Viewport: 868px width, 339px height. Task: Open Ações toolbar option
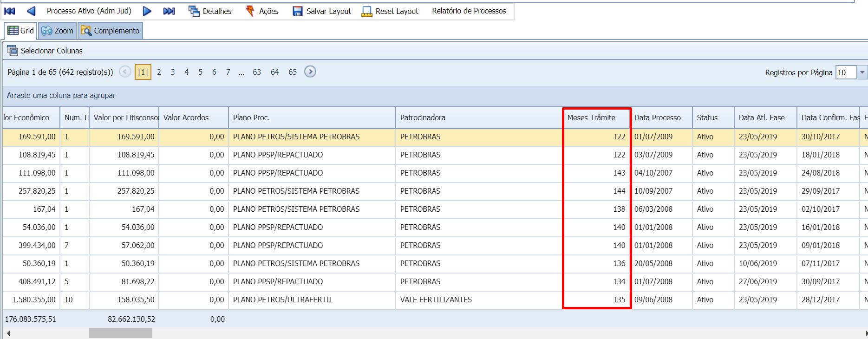pyautogui.click(x=261, y=11)
